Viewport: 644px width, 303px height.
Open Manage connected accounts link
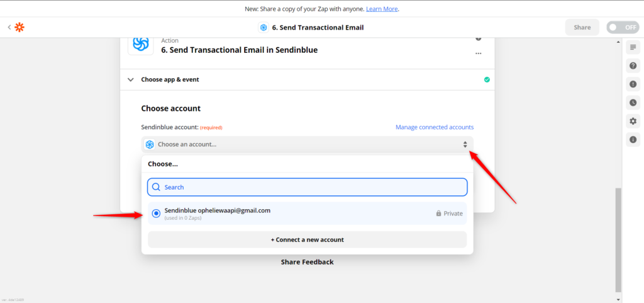435,127
